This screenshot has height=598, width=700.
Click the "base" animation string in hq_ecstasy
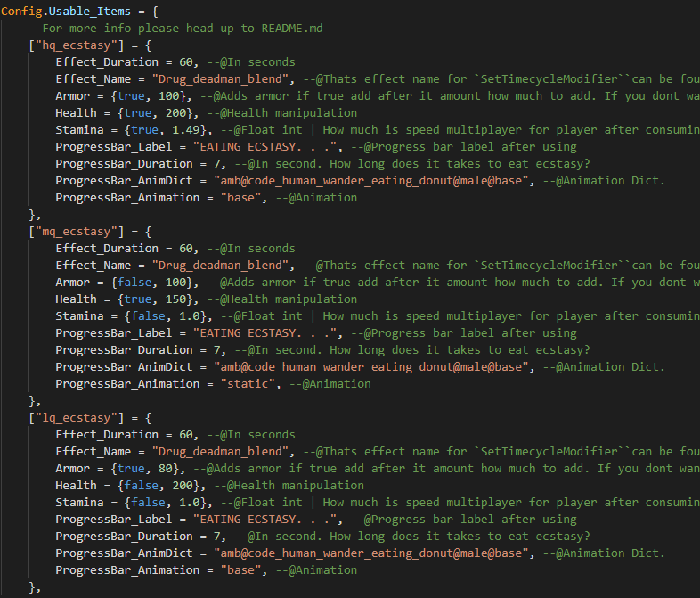240,198
